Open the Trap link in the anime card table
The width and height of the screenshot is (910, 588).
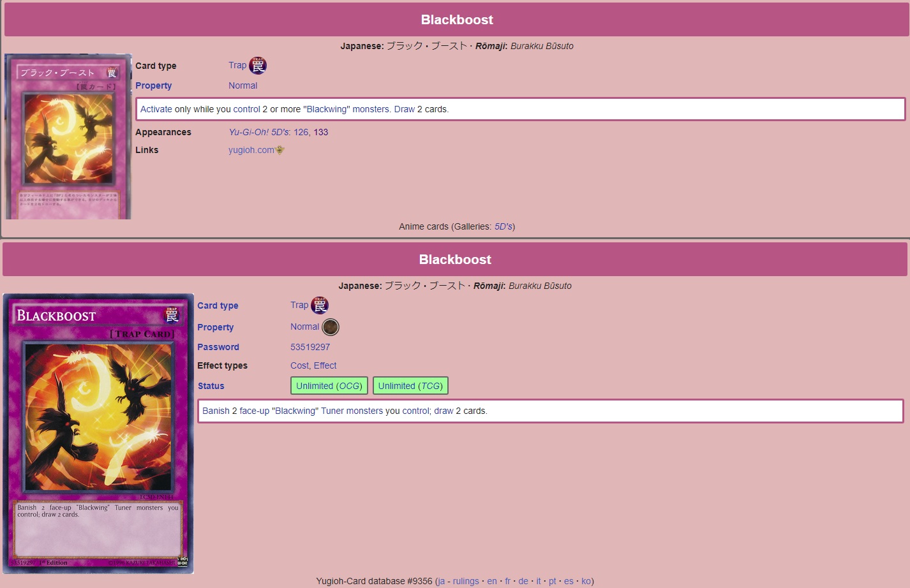point(237,66)
